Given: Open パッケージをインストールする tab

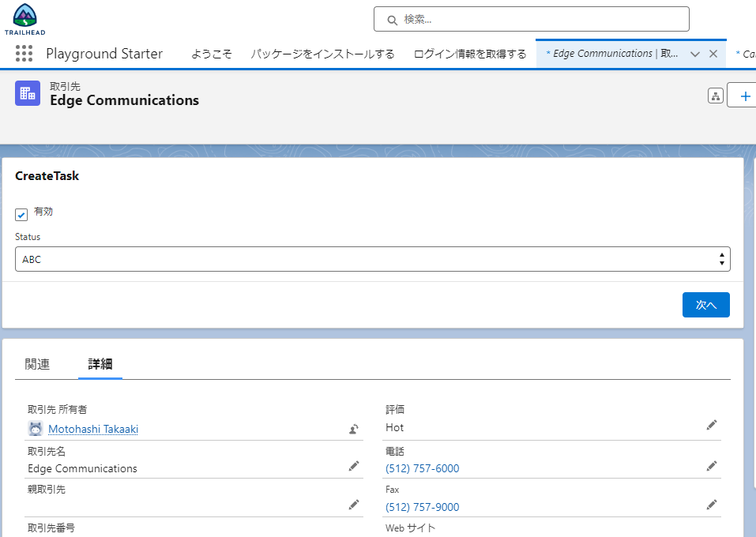Looking at the screenshot, I should click(322, 54).
